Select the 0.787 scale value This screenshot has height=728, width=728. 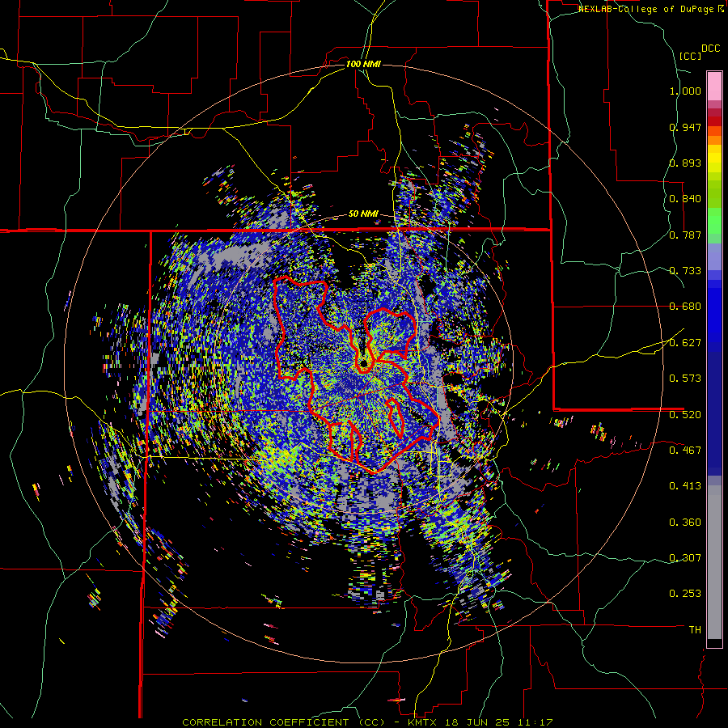point(685,235)
